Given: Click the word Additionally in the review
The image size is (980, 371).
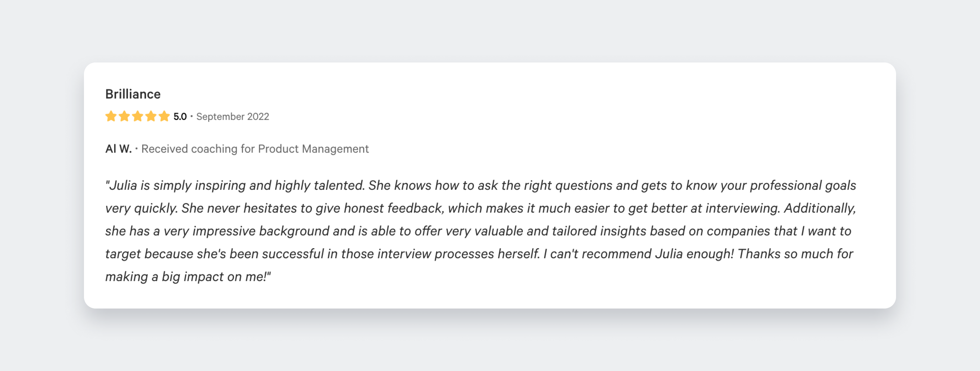Looking at the screenshot, I should (819, 208).
